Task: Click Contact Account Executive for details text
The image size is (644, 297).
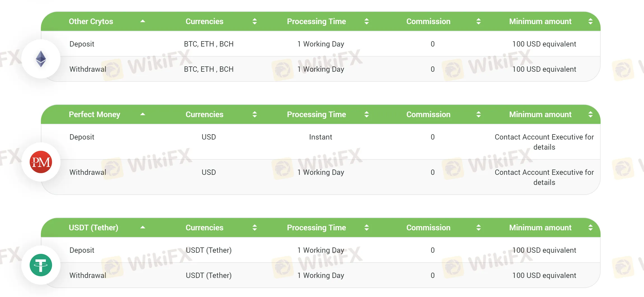Action: (x=544, y=142)
